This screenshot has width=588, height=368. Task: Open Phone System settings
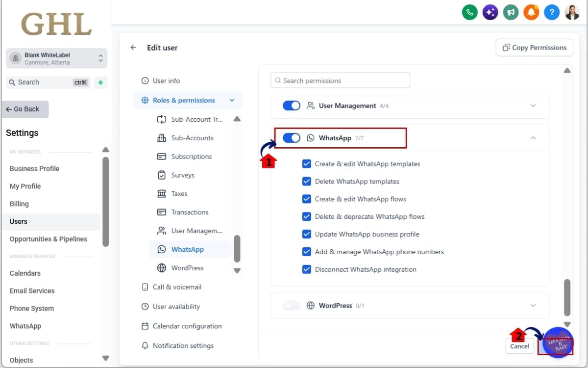pyautogui.click(x=32, y=308)
